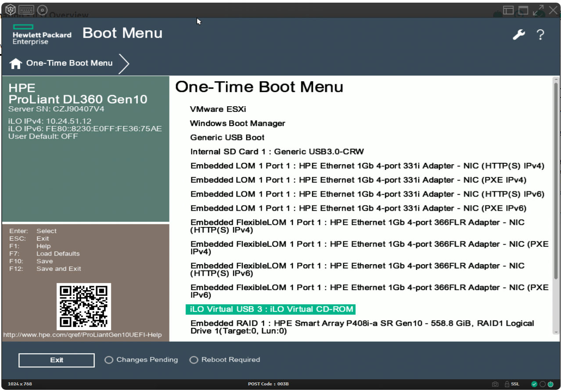This screenshot has height=392, width=561.
Task: Select FlexibleLOM 366FLR PXE IPv4 option
Action: (x=369, y=248)
